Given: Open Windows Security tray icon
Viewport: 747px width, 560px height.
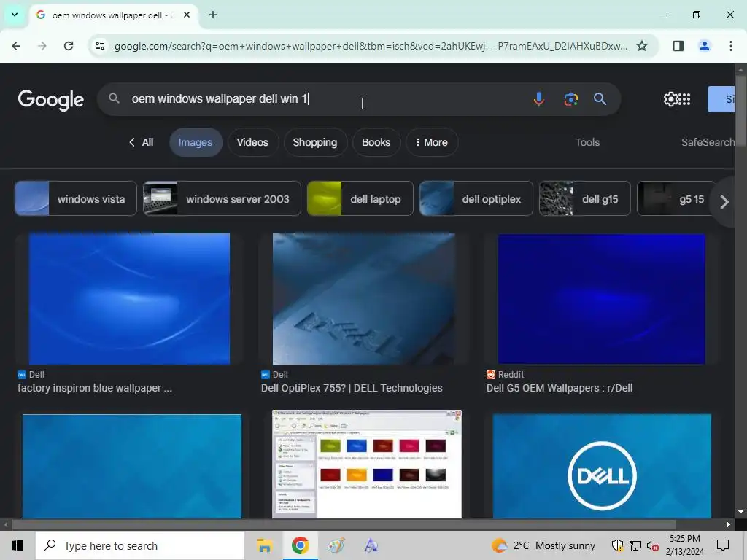Looking at the screenshot, I should pos(617,545).
